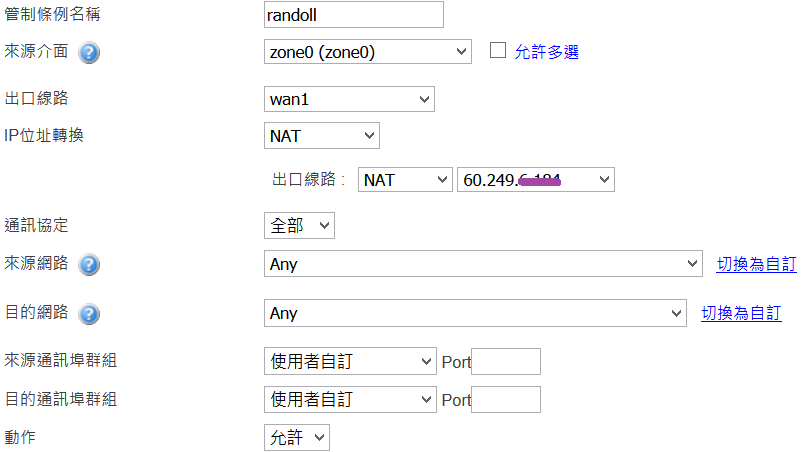
Task: Enable the 允許多選 checkbox
Action: tap(498, 51)
